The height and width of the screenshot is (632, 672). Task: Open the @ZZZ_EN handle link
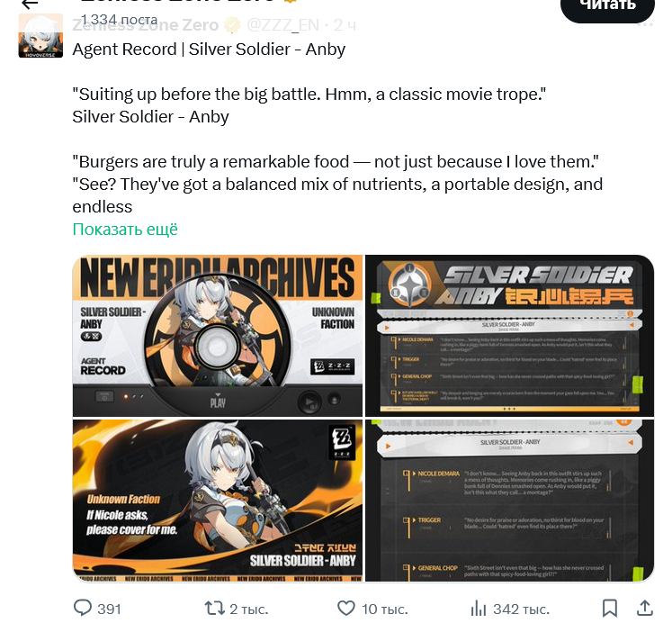[x=282, y=25]
